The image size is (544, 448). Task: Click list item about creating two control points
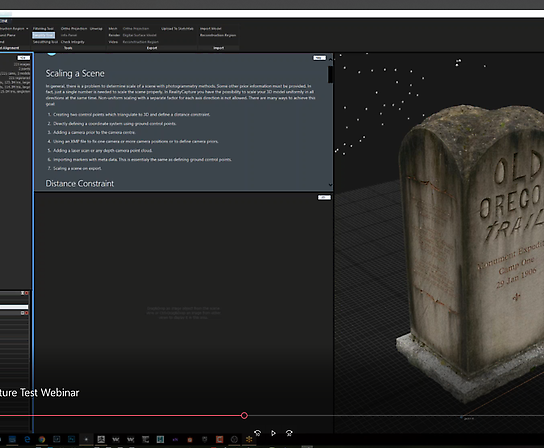[x=131, y=115]
